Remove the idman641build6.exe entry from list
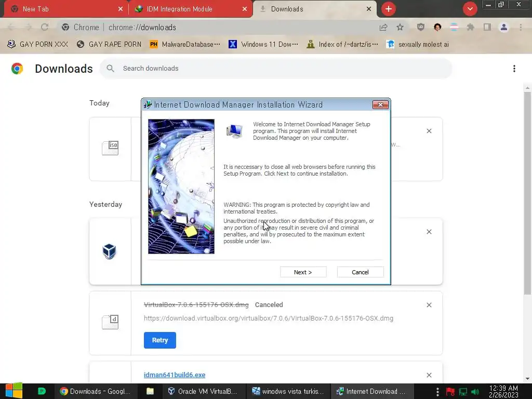 tap(429, 375)
